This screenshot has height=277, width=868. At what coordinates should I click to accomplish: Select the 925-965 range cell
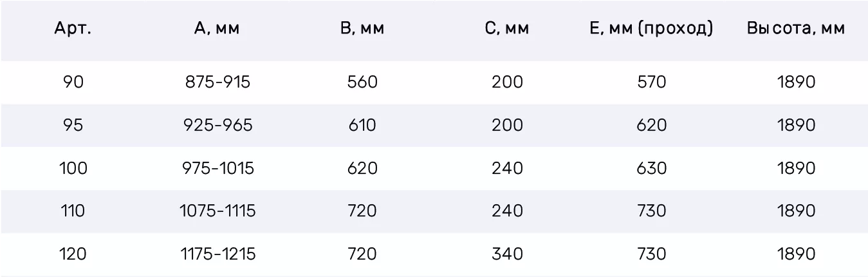[x=217, y=125]
